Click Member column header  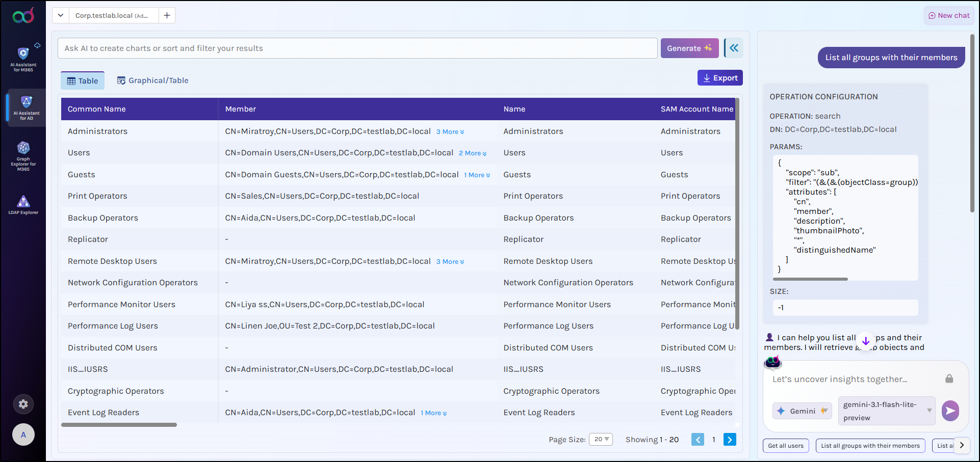point(241,109)
